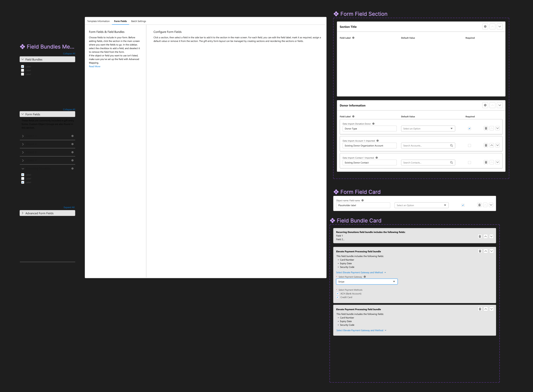Screen dimensions: 533x392
Task: Open Donor Type Select an Option dropdown
Action: click(x=428, y=128)
